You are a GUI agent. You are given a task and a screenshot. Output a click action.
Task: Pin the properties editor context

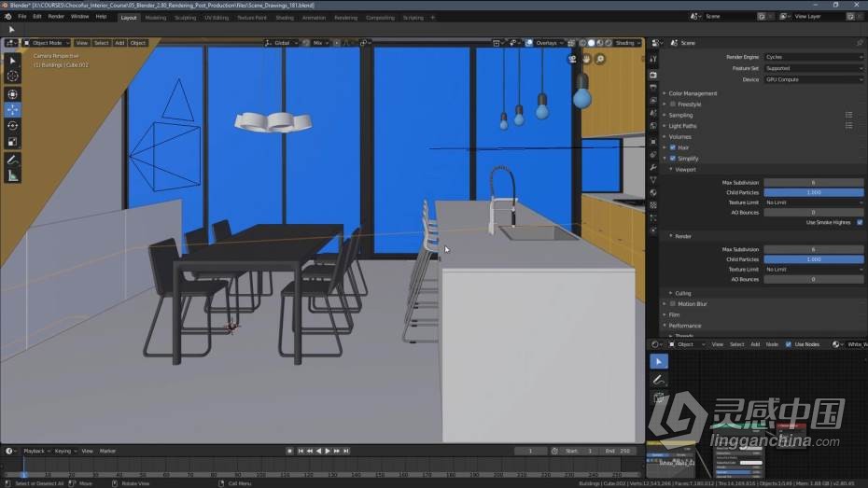tap(860, 43)
